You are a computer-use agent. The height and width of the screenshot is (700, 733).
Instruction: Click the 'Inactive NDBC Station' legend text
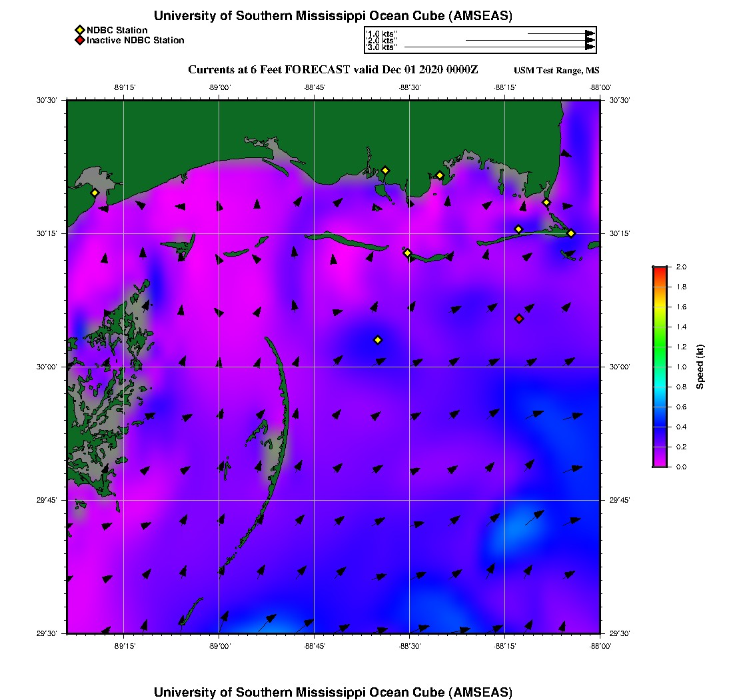tap(135, 41)
